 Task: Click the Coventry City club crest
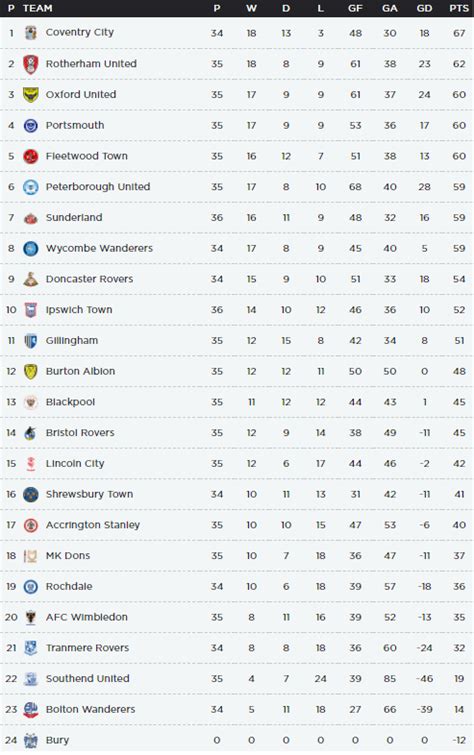point(31,33)
